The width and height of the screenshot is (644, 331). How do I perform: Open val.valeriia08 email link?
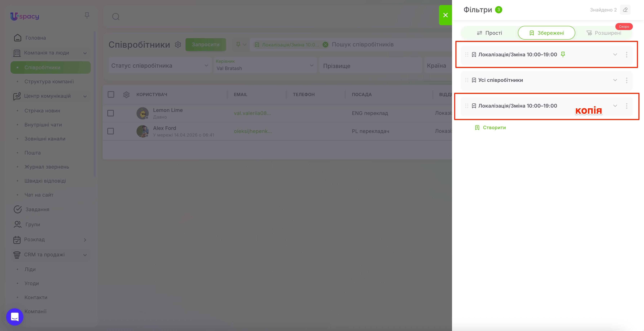[252, 113]
